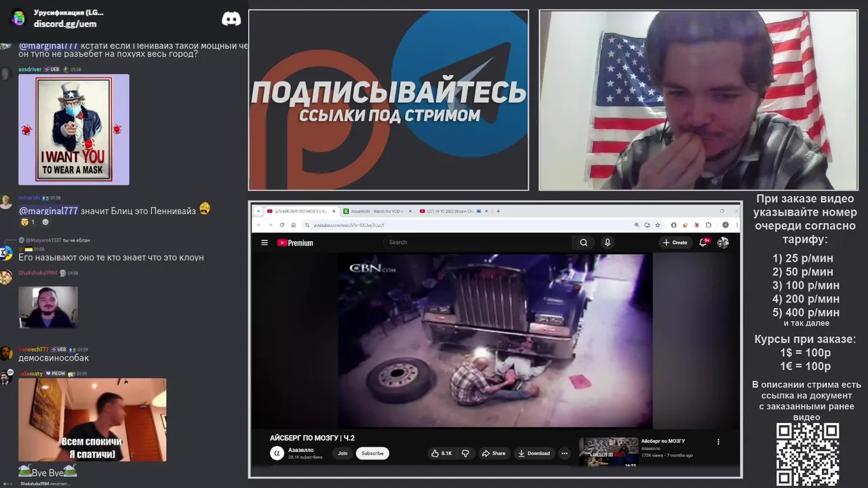868x488 pixels.
Task: Click the streamer webcam feed
Action: [x=698, y=100]
